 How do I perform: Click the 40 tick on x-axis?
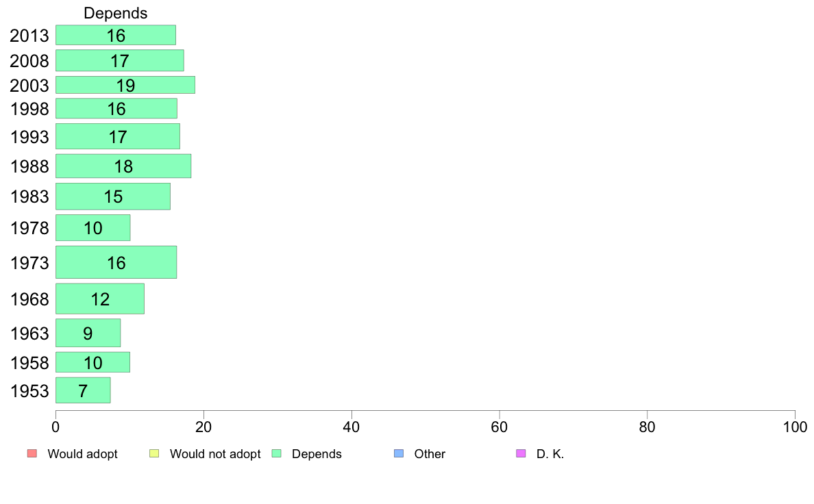(351, 427)
